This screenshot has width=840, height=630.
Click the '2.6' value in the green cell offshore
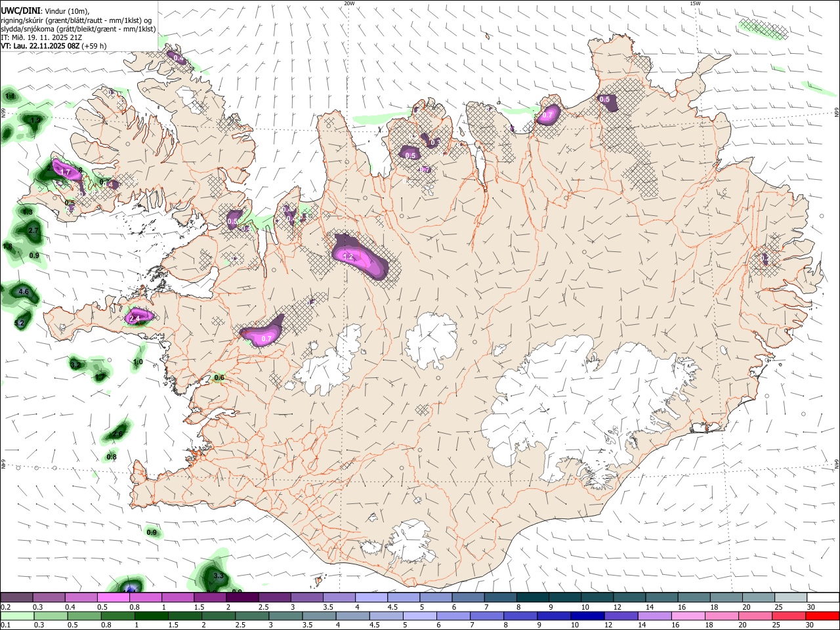pyautogui.click(x=118, y=434)
